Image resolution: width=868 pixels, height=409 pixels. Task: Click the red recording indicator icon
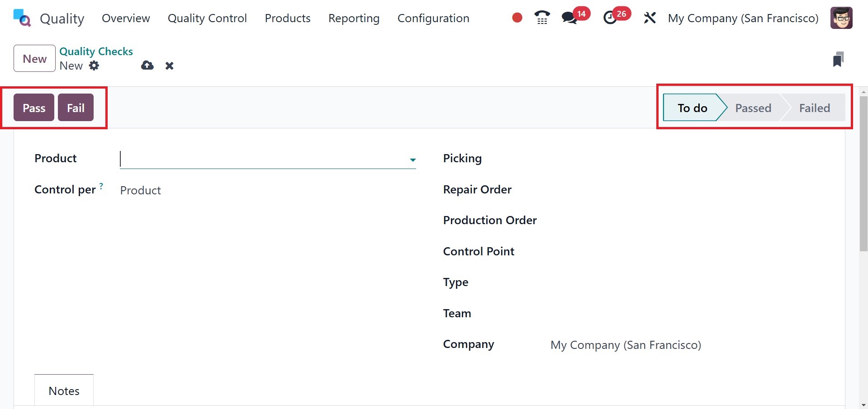tap(517, 18)
